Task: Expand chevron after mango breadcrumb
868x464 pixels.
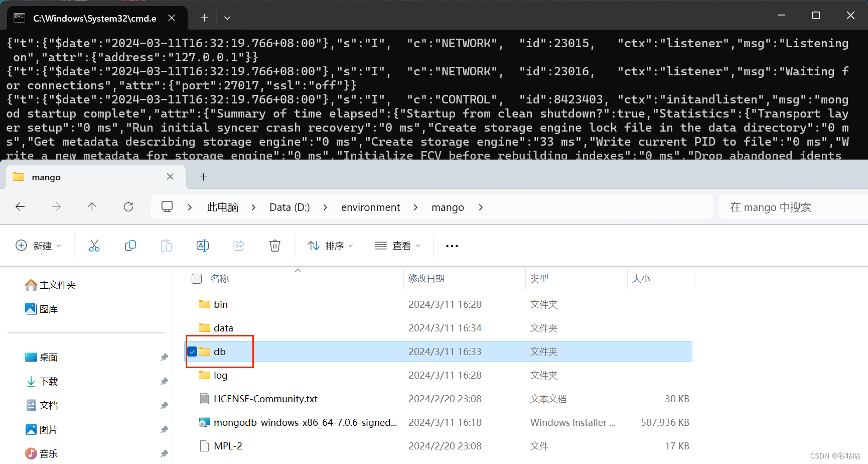Action: [481, 207]
